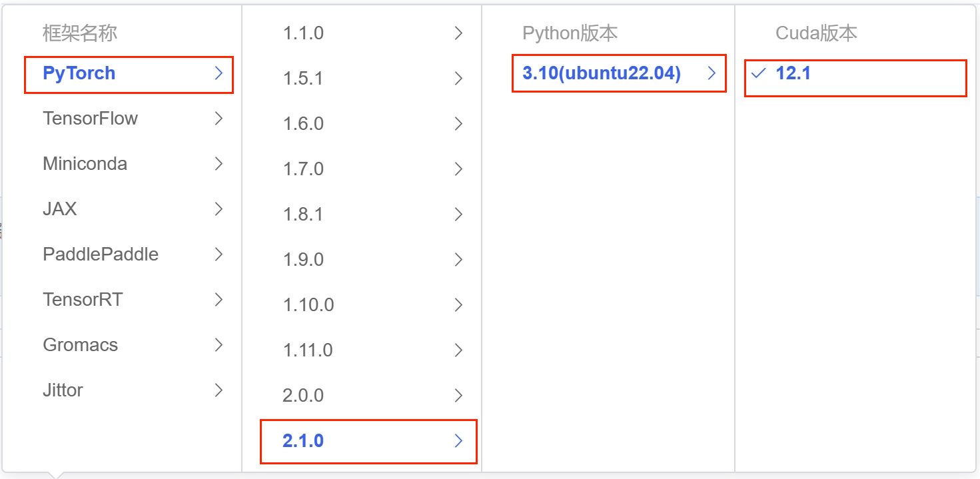This screenshot has width=980, height=479.
Task: Expand the Jittor chevron arrow
Action: (219, 390)
